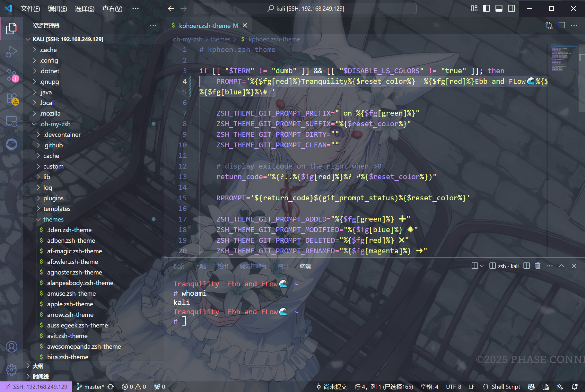Click the sparkle icon in the status bar
The height and width of the screenshot is (392, 585).
pyautogui.click(x=560, y=387)
